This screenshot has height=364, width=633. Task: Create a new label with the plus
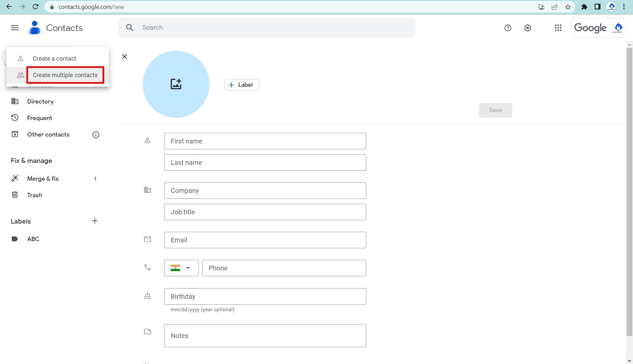click(x=95, y=221)
